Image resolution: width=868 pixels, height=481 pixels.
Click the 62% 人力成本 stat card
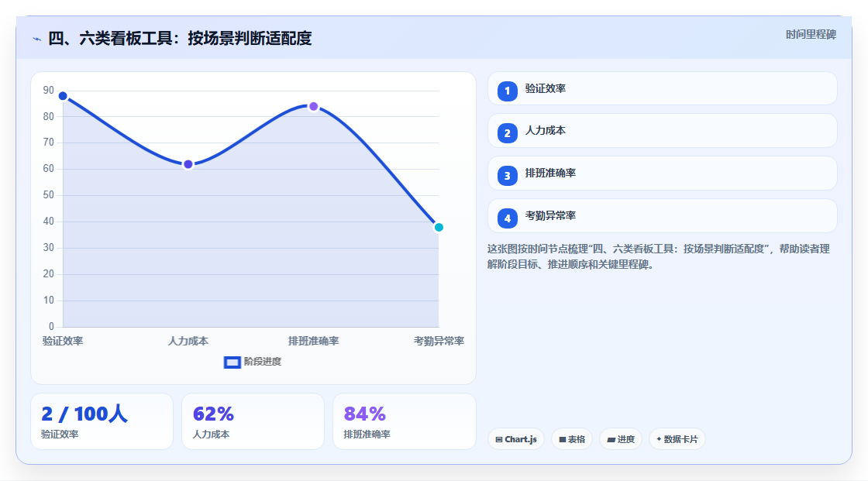point(253,421)
